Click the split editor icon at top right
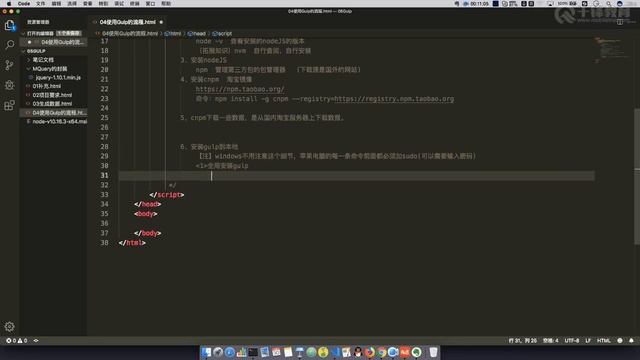Image resolution: width=640 pixels, height=360 pixels. click(x=620, y=22)
